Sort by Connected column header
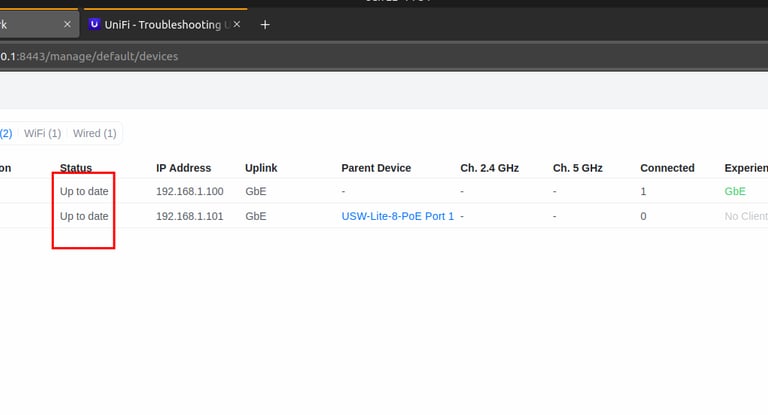The width and height of the screenshot is (768, 415). [x=667, y=168]
